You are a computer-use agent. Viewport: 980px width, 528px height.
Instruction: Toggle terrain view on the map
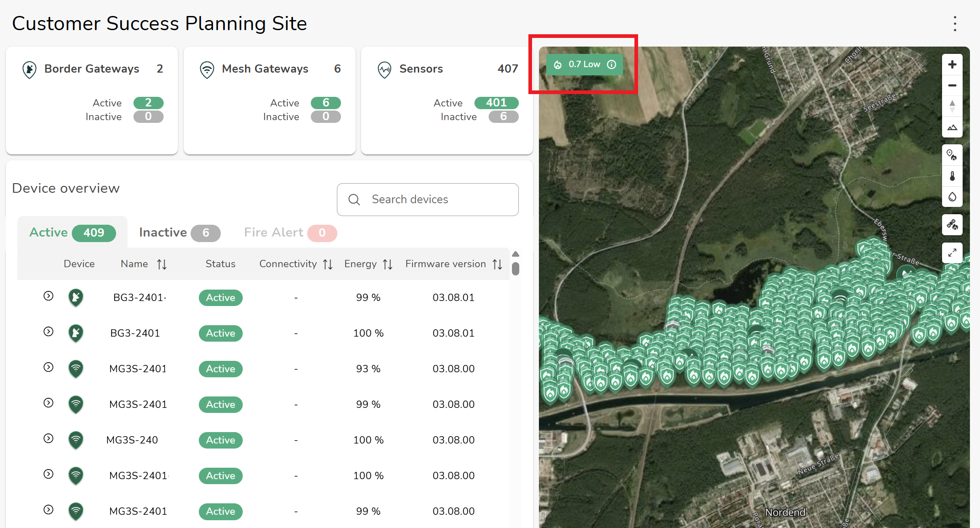(952, 127)
